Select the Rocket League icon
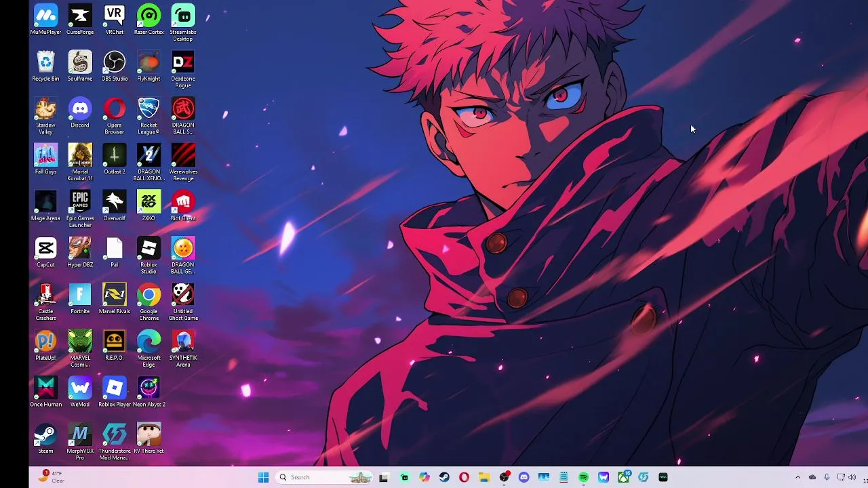 149,117
